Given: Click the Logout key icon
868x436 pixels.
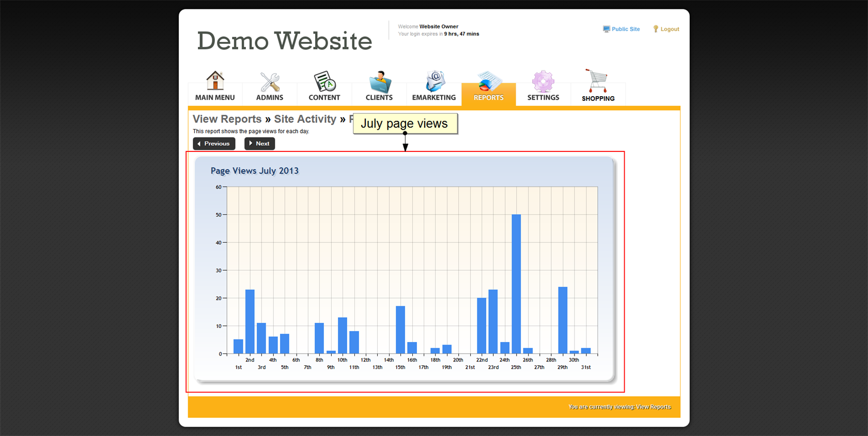Looking at the screenshot, I should pos(656,29).
